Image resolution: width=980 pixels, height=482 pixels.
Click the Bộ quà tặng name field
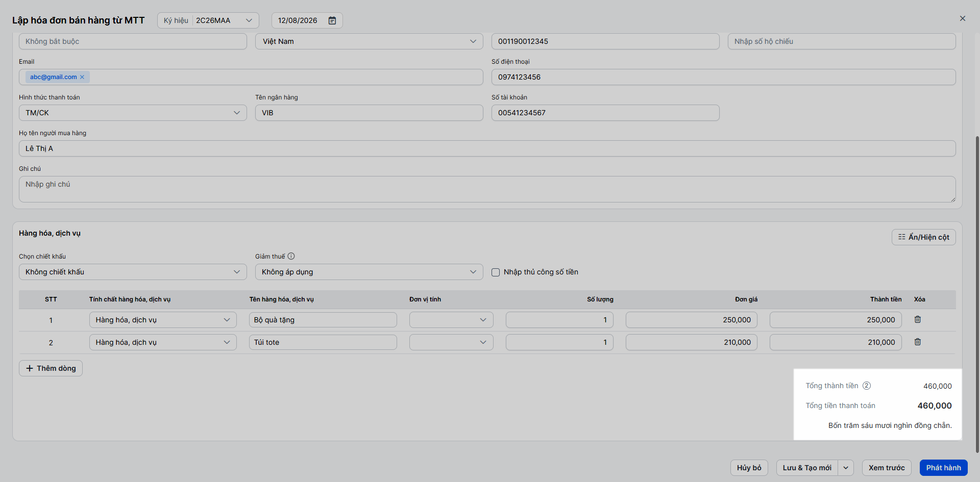pyautogui.click(x=323, y=320)
